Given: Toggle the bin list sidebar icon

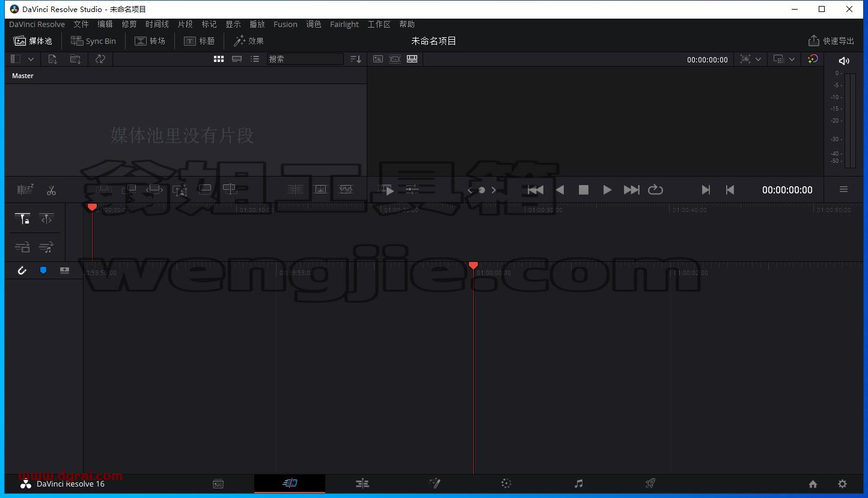Looking at the screenshot, I should (16, 59).
